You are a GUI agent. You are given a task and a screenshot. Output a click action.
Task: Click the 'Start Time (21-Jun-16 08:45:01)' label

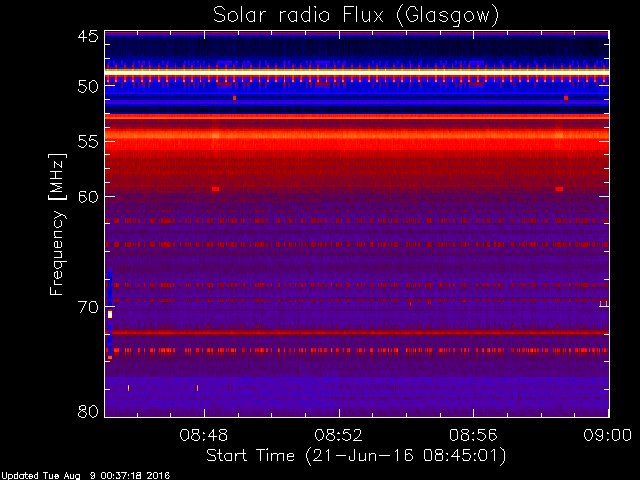[x=356, y=456]
